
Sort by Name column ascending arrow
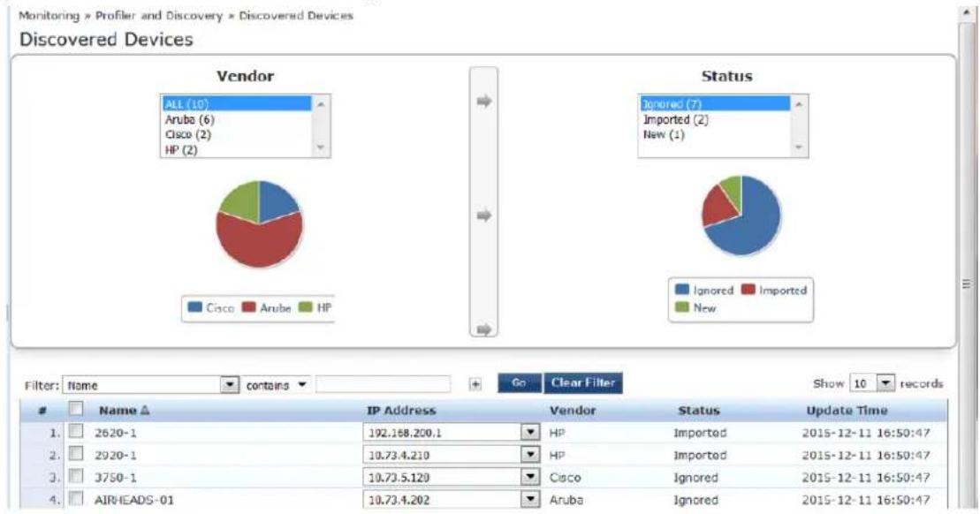click(x=145, y=411)
